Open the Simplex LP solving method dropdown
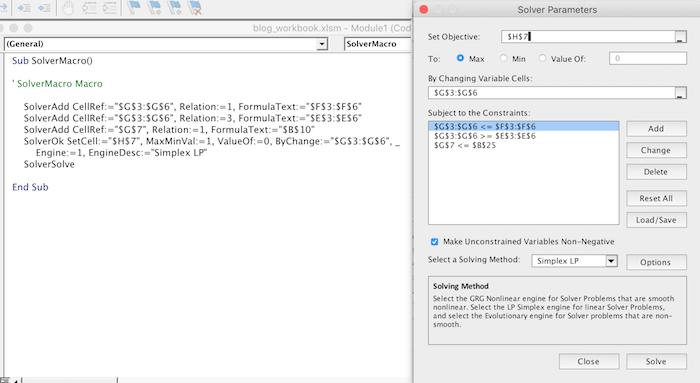700x383 pixels. pyautogui.click(x=611, y=261)
